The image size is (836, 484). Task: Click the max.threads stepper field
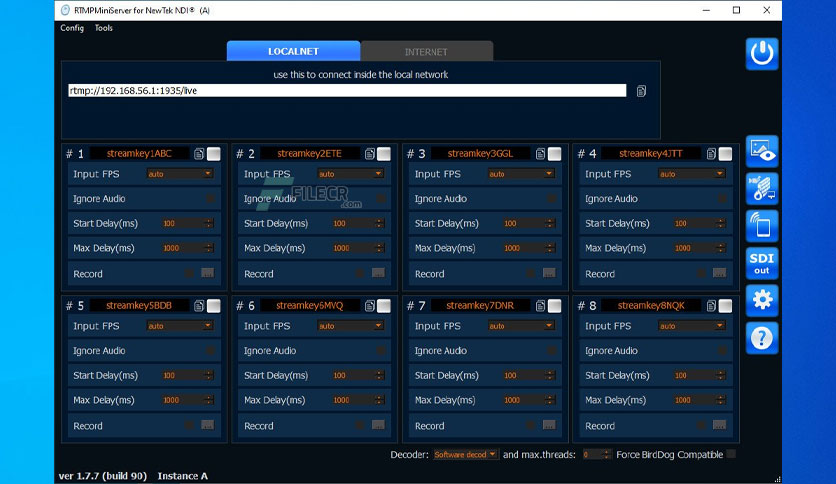pos(596,455)
